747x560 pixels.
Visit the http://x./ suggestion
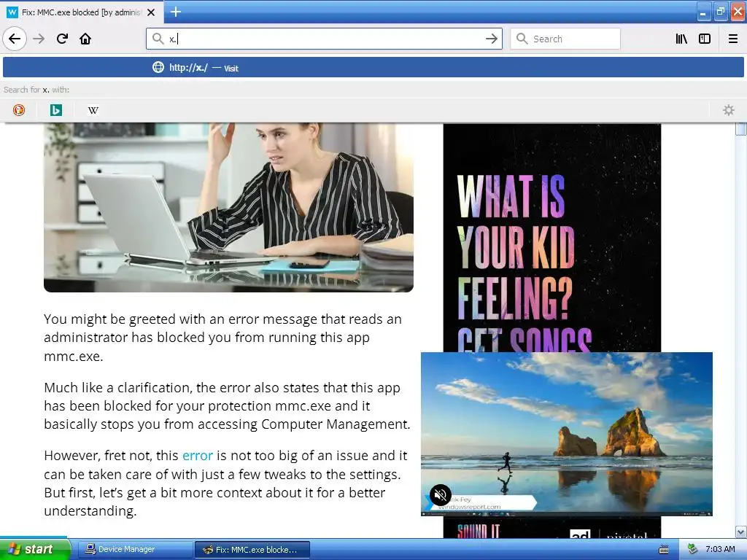pos(373,68)
